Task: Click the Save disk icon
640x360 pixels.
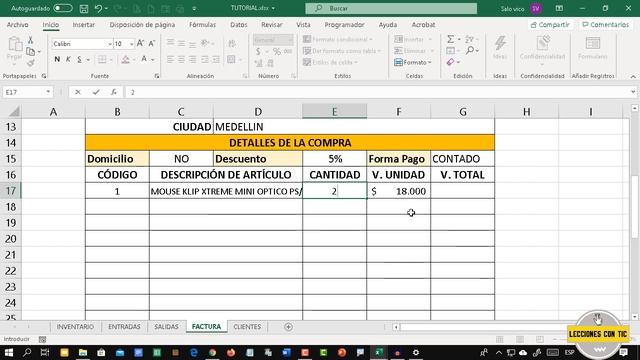Action: pos(84,8)
